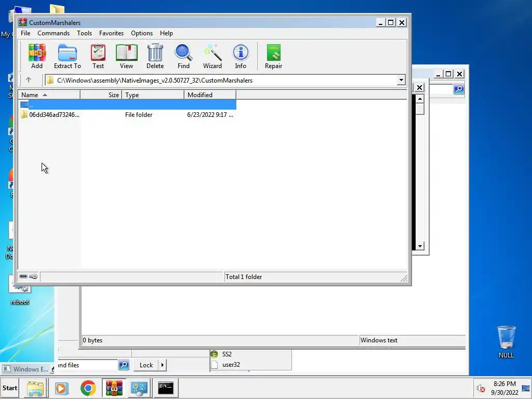The width and height of the screenshot is (532, 399).
Task: Click the address bar path field
Action: (x=220, y=81)
